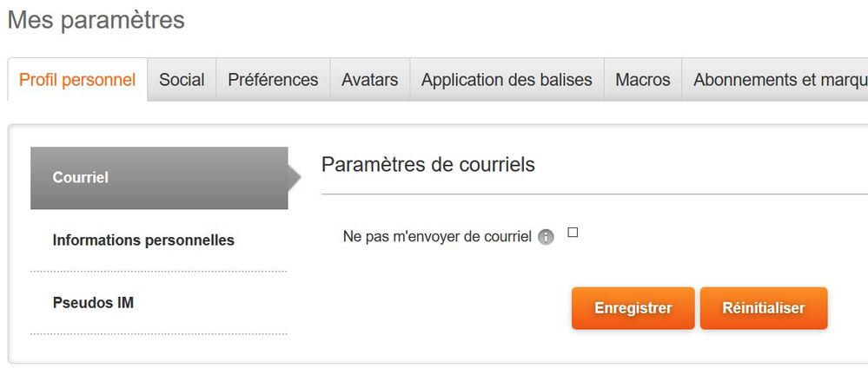The width and height of the screenshot is (868, 375).
Task: Click the info icon beside email option
Action: 546,237
